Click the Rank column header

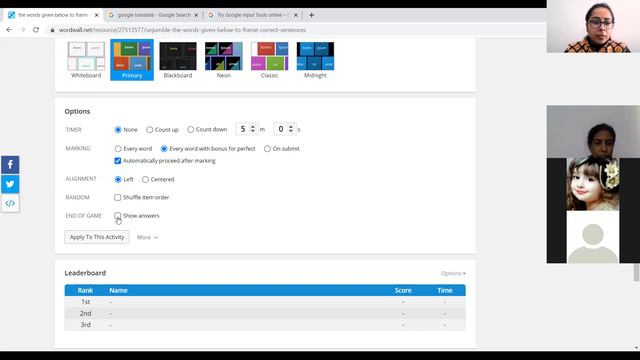coord(85,290)
